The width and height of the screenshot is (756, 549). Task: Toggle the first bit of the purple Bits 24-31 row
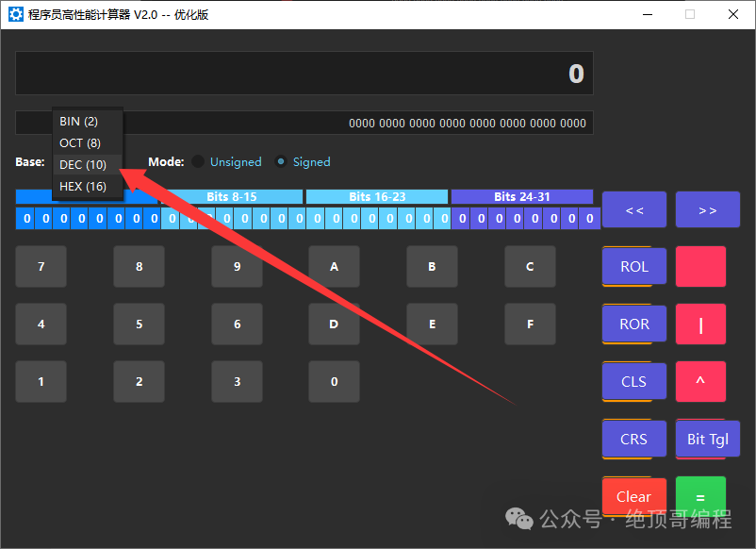pyautogui.click(x=463, y=219)
